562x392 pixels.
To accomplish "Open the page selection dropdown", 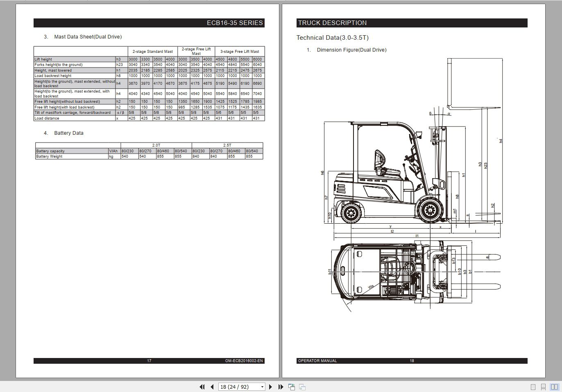I will pyautogui.click(x=262, y=387).
